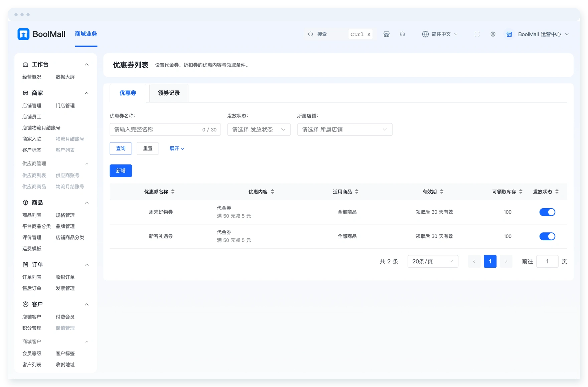
Task: Open the store icon in the top bar
Action: tap(386, 34)
